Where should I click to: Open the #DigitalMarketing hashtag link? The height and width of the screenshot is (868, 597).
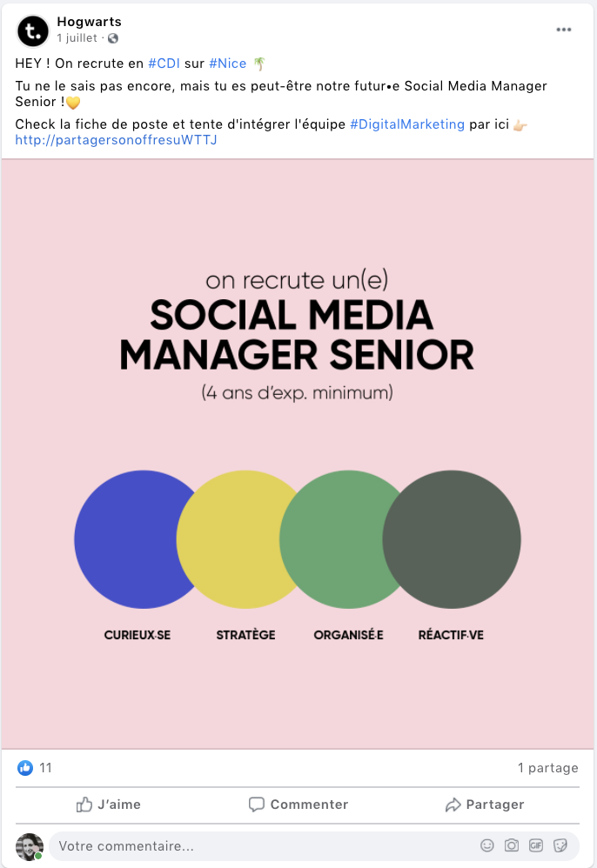click(x=407, y=124)
